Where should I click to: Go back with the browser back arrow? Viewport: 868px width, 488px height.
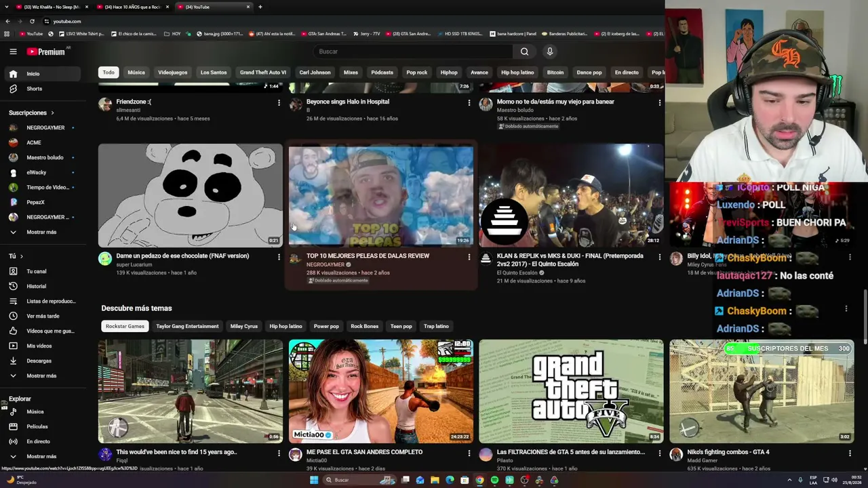pos(7,21)
